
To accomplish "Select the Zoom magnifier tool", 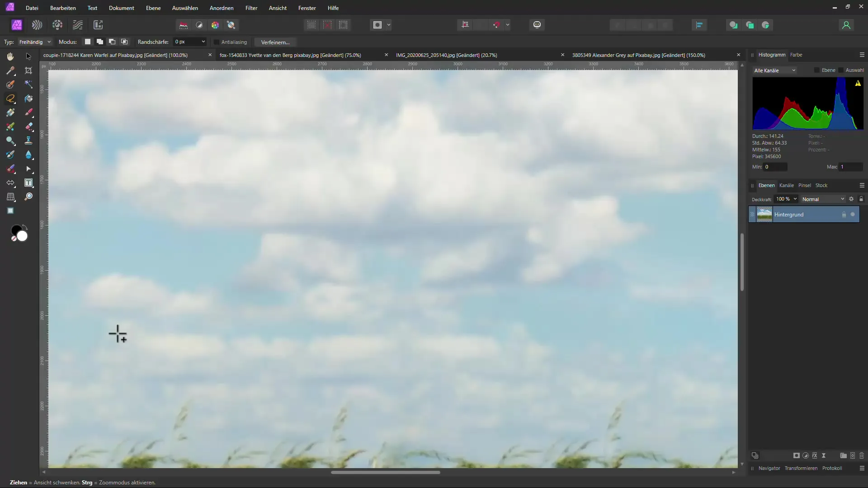I will click(28, 197).
